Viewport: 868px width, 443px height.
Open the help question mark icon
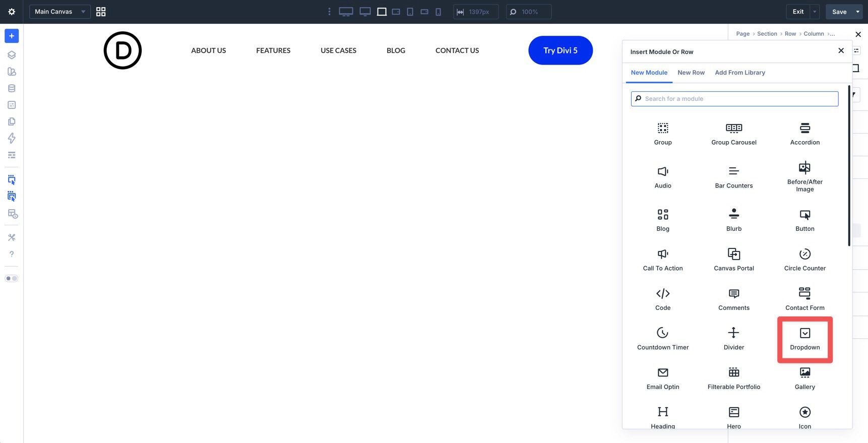click(12, 254)
